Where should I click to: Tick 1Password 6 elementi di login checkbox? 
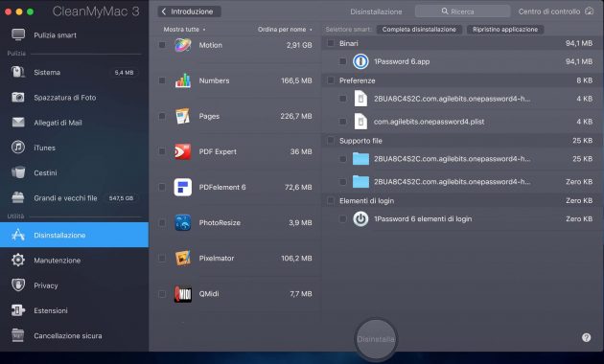(342, 218)
